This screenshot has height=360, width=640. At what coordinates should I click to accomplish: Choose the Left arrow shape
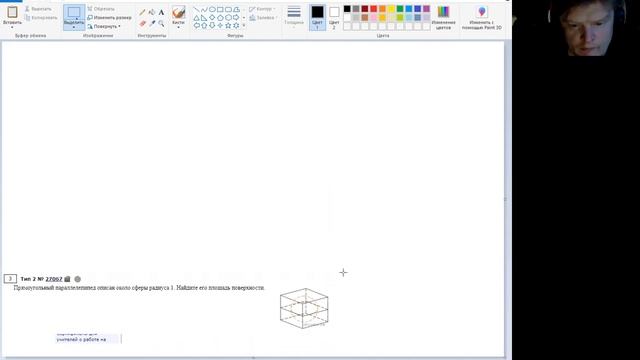(196, 25)
